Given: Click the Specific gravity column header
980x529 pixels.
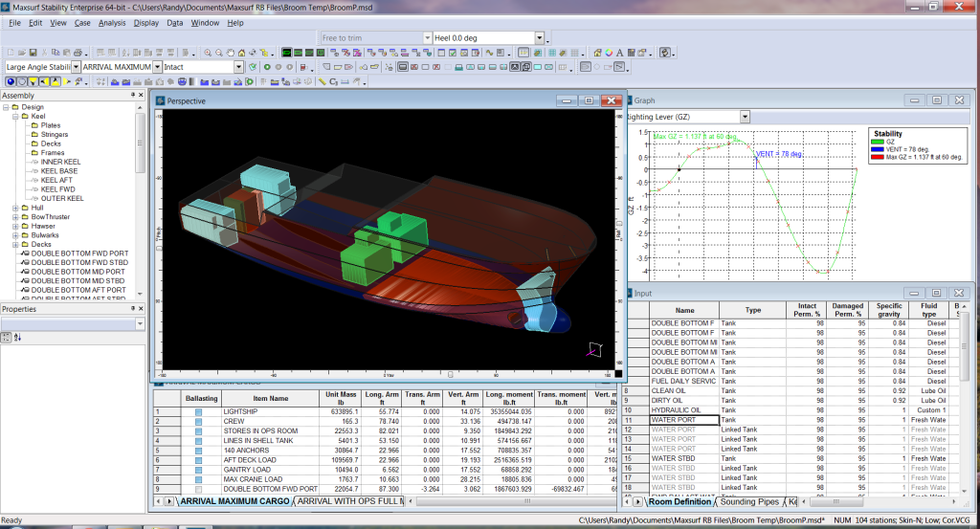Looking at the screenshot, I should tap(889, 310).
